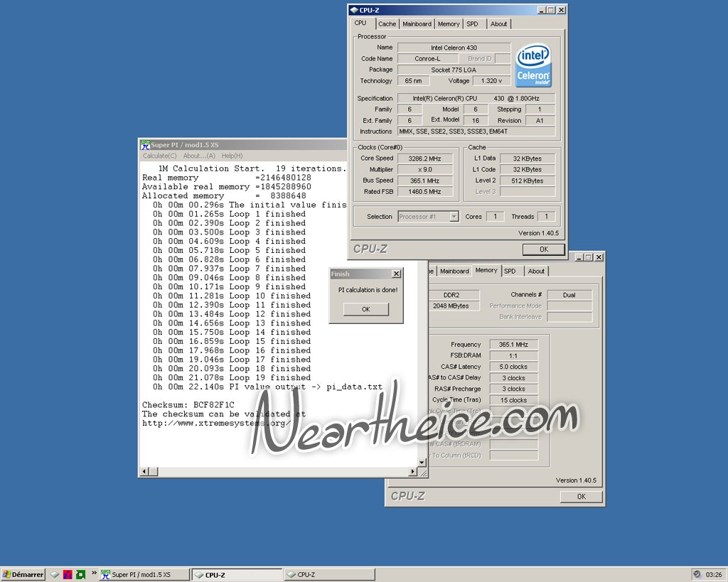This screenshot has width=728, height=582.
Task: Open Memory tab in front CPU-Z window
Action: pos(449,23)
